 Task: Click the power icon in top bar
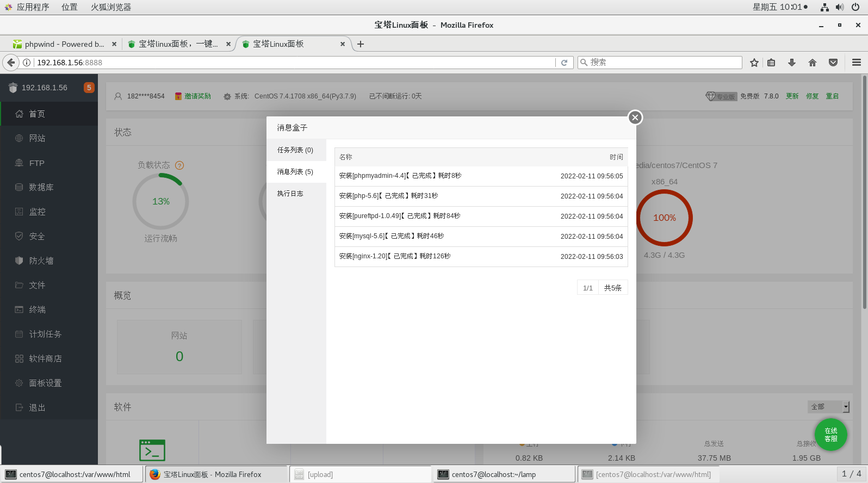pos(855,7)
